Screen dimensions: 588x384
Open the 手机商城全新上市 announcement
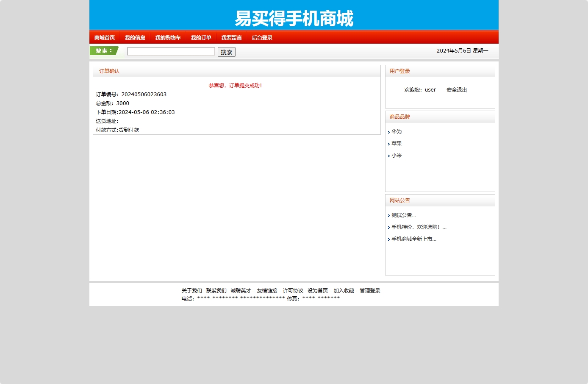[413, 239]
